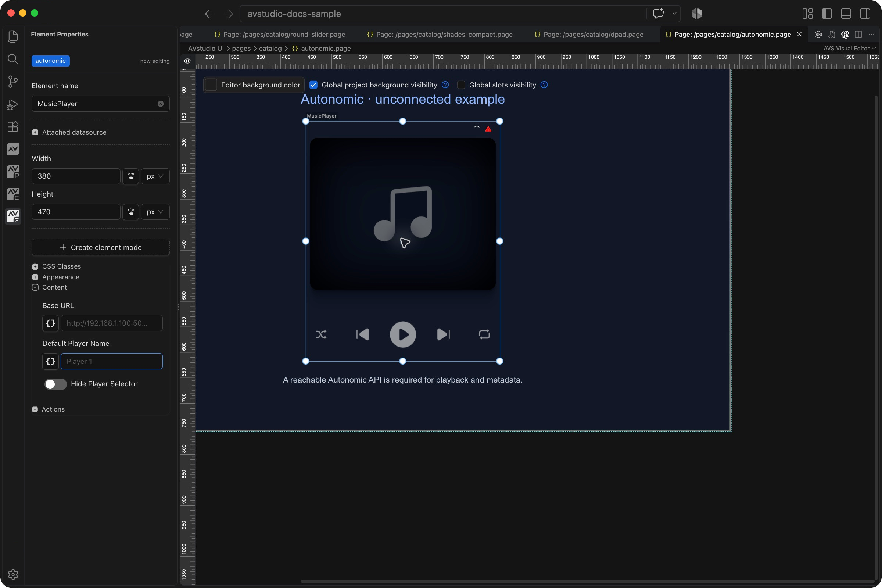This screenshot has height=588, width=882.
Task: Toggle the ruler eye visibility icon
Action: click(x=187, y=61)
